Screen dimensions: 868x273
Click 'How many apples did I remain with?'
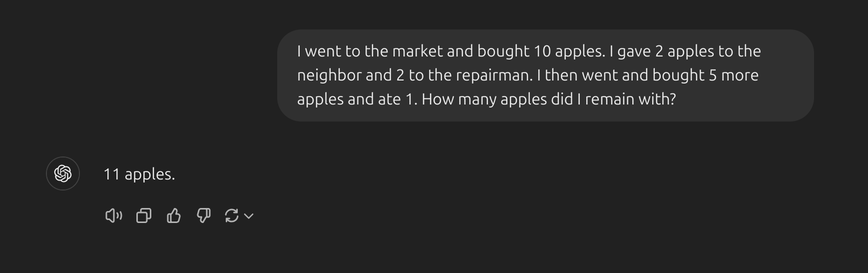(548, 99)
